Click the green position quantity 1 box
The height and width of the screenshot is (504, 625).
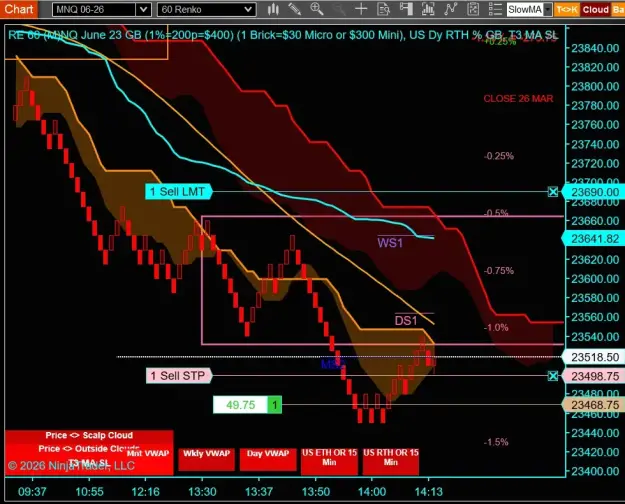point(275,405)
